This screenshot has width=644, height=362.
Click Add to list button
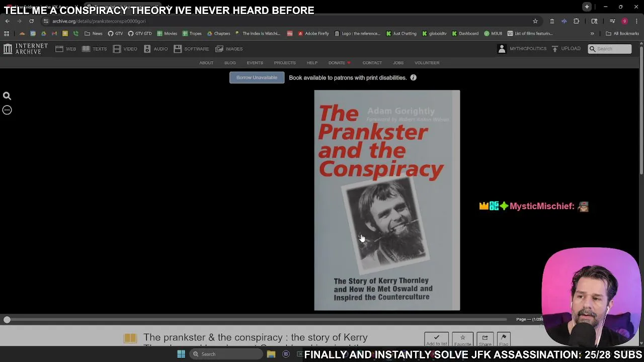(436, 340)
